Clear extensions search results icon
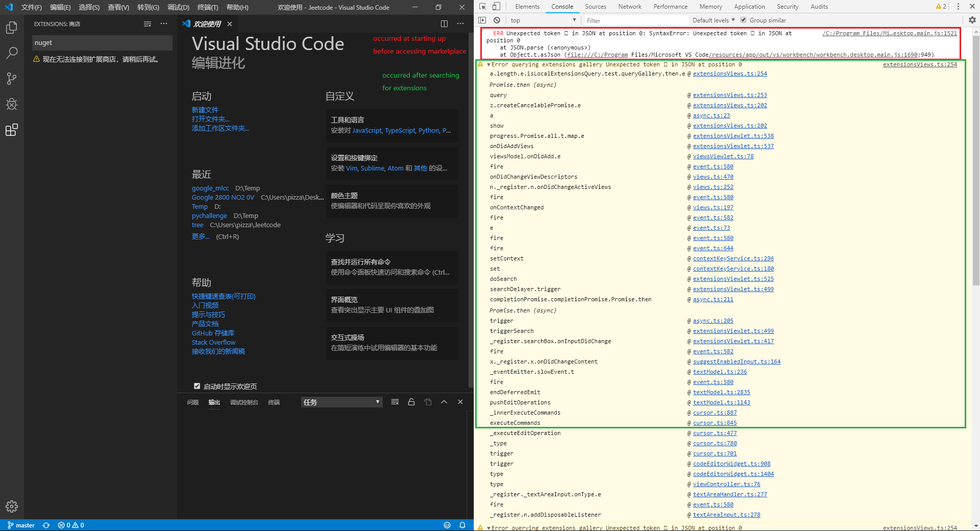Screen dimensions: 980x531 pos(148,24)
